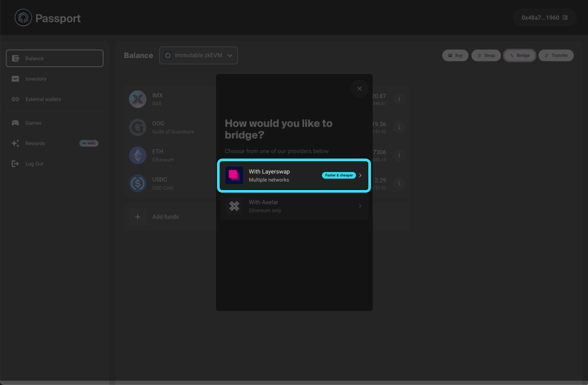Click the External wallets link icon
Viewport: 588px width, 385px height.
click(15, 99)
